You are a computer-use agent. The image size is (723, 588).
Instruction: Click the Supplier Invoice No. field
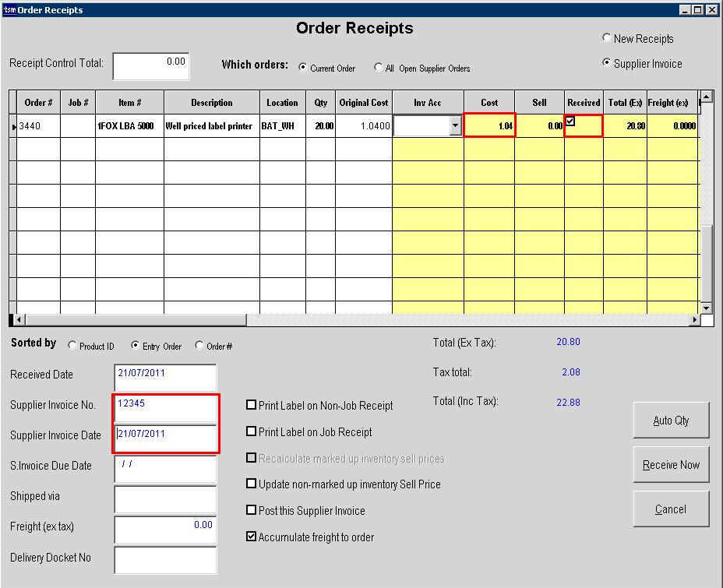tap(165, 408)
